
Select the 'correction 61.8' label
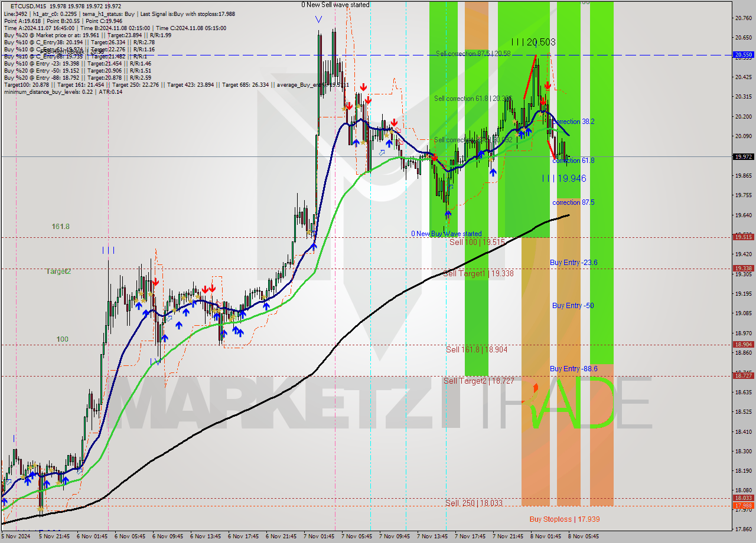[x=573, y=161]
